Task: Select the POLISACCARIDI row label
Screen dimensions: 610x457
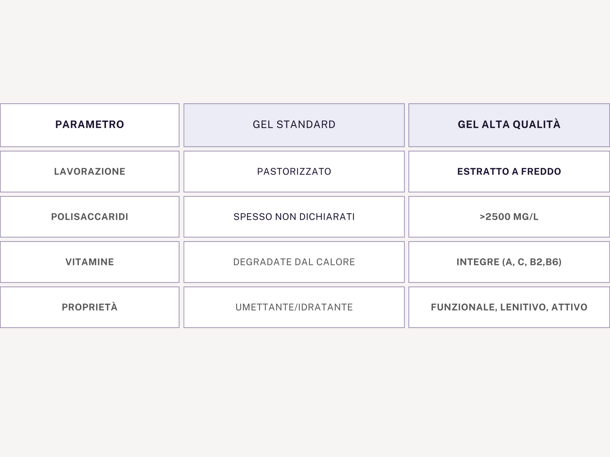Action: coord(90,216)
